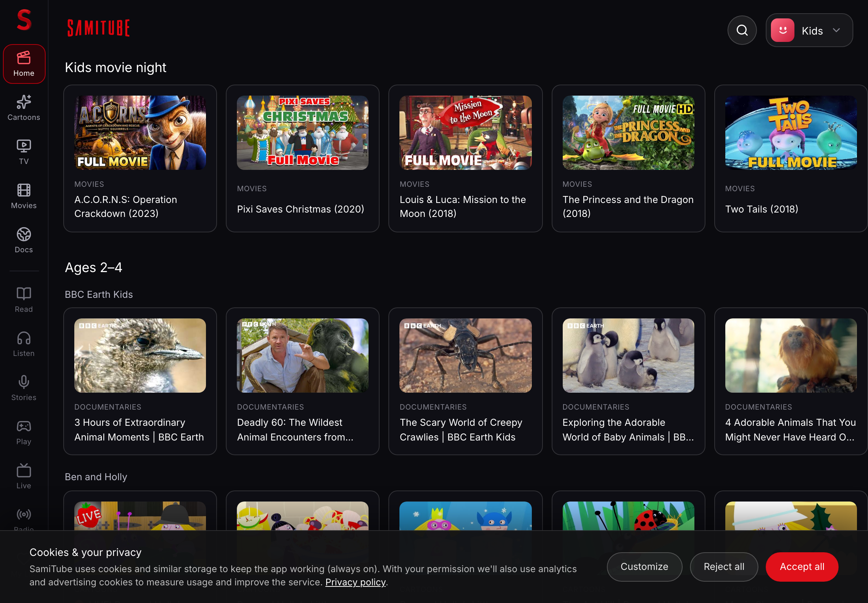Open Scary World of Creepy Crawlies thumbnail
This screenshot has height=603, width=868.
465,356
